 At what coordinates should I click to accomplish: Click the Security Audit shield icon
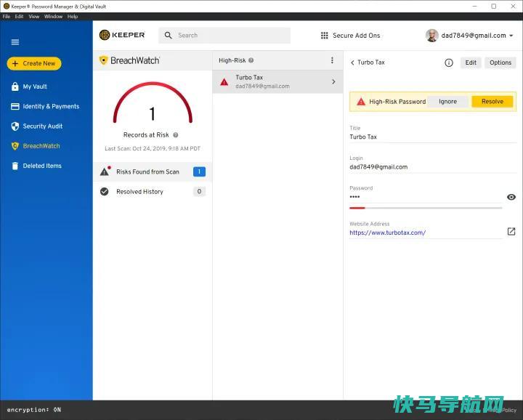point(15,126)
